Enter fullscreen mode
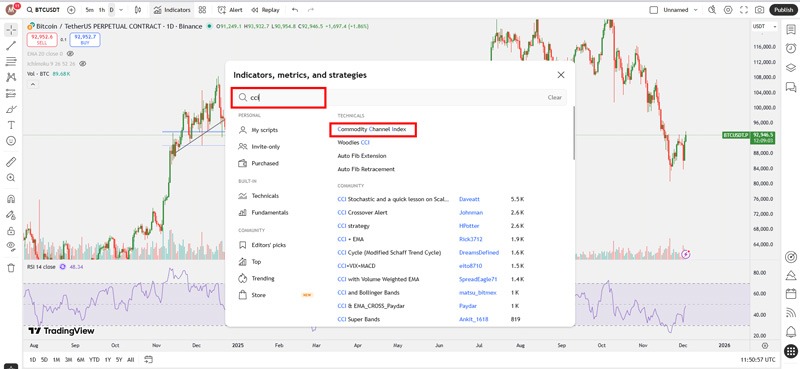 pyautogui.click(x=744, y=10)
